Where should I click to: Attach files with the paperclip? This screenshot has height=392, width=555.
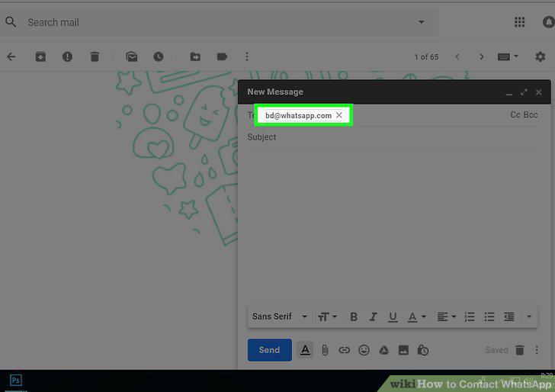tap(325, 350)
